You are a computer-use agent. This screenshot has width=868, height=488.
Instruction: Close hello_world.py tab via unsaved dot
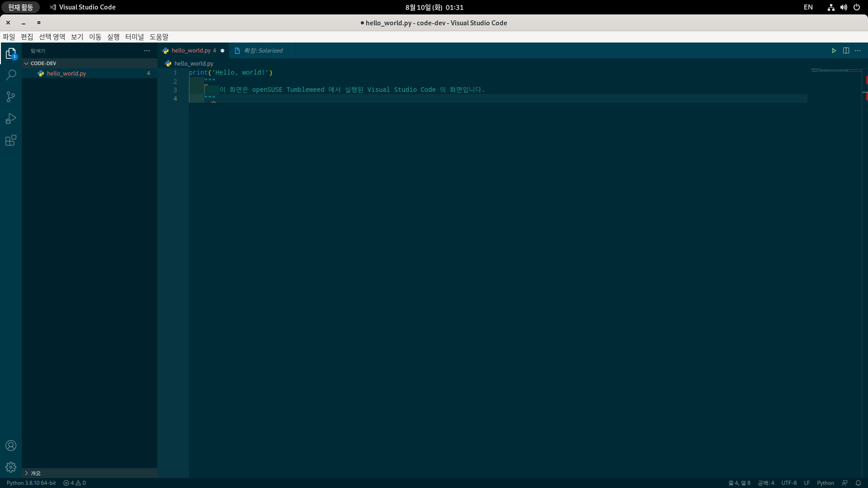coord(222,51)
